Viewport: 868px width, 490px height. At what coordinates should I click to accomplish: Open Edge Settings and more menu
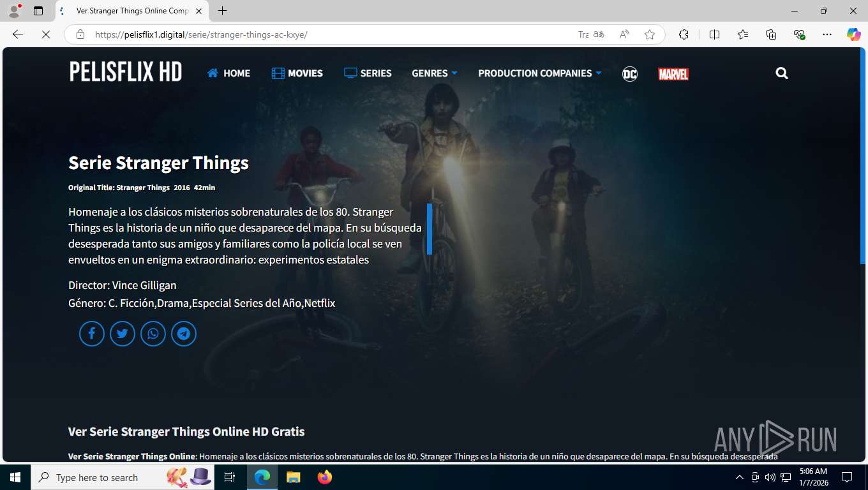827,34
